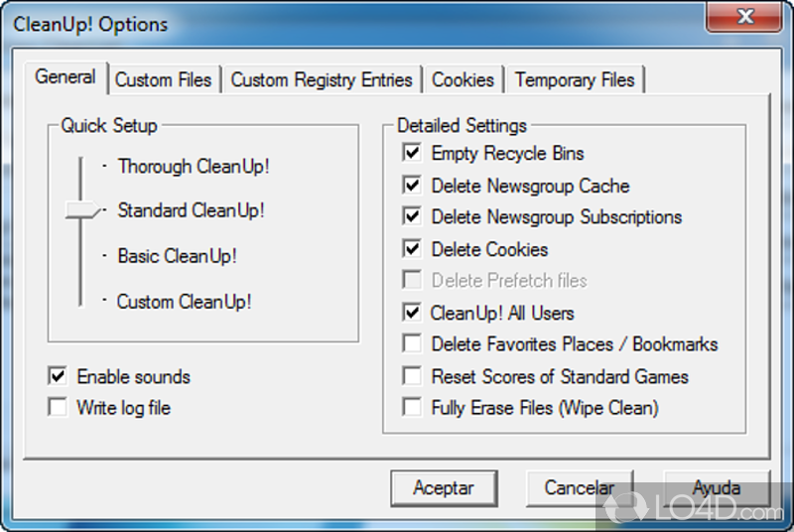Enable the Write log file option

point(59,408)
